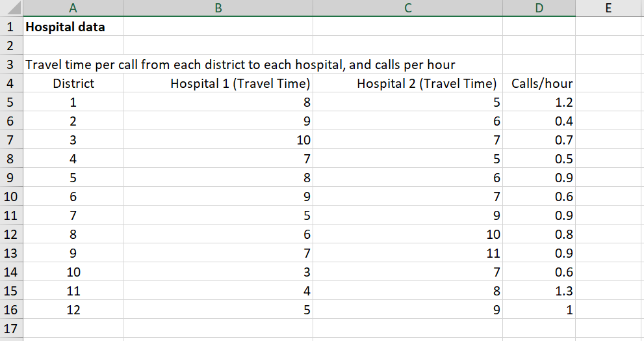Viewport: 644px width, 341px height.
Task: Click the 'Travel time per call' description cell
Action: tap(240, 64)
